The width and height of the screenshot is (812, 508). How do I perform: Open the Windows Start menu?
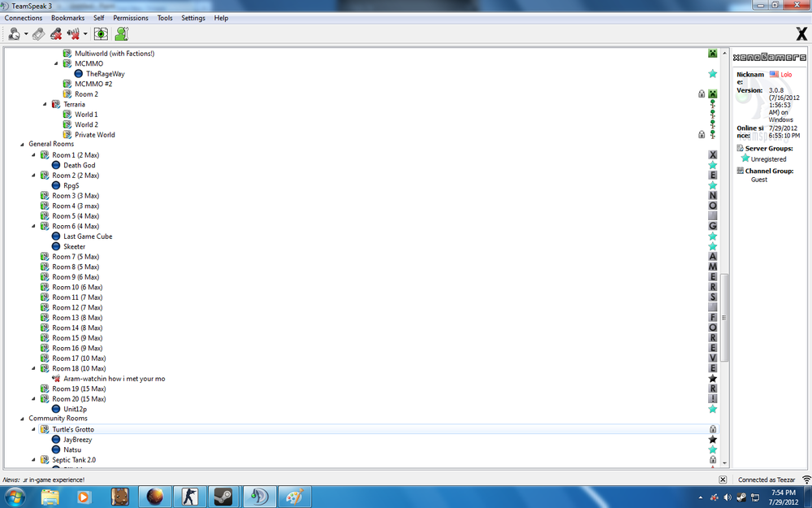[x=15, y=497]
